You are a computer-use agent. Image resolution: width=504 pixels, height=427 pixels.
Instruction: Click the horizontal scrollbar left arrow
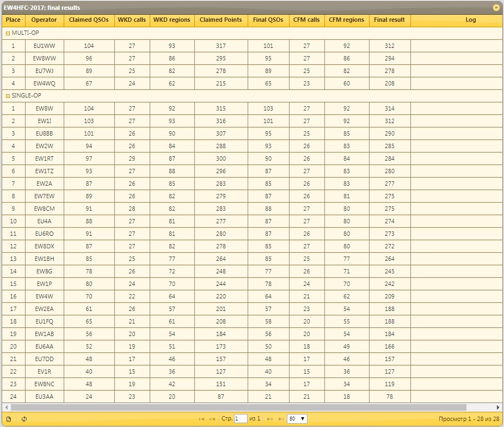(x=6, y=407)
